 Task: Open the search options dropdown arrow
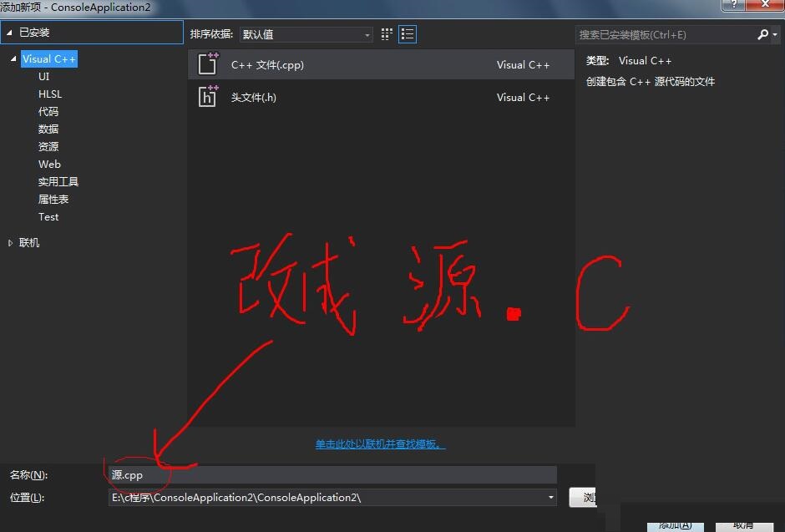point(775,34)
